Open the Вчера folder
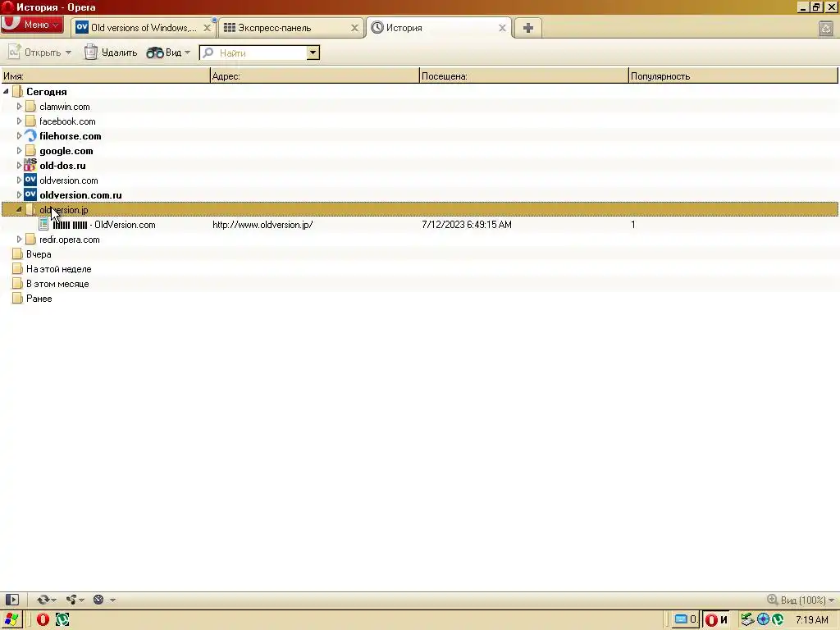 pyautogui.click(x=39, y=254)
